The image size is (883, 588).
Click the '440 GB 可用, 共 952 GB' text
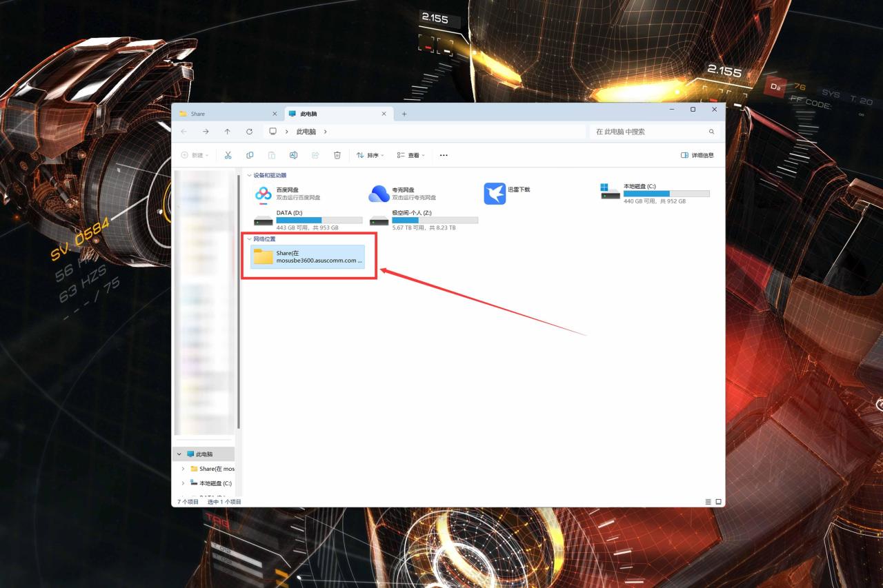pos(655,201)
